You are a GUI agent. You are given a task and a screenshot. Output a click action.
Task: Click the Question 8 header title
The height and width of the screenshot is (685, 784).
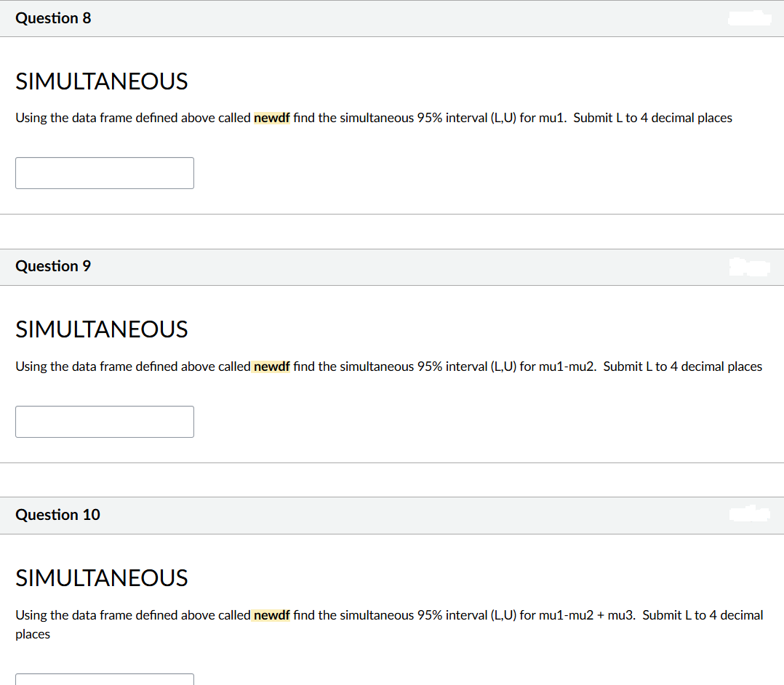point(53,18)
